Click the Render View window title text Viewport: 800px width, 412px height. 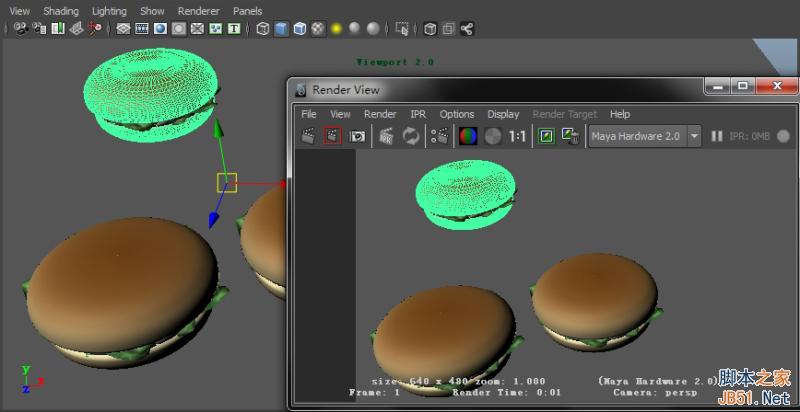[346, 90]
